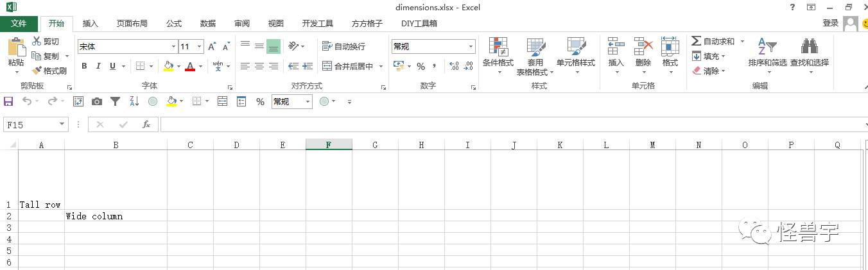The image size is (868, 270).
Task: Align text left in the ribbon
Action: click(x=245, y=66)
